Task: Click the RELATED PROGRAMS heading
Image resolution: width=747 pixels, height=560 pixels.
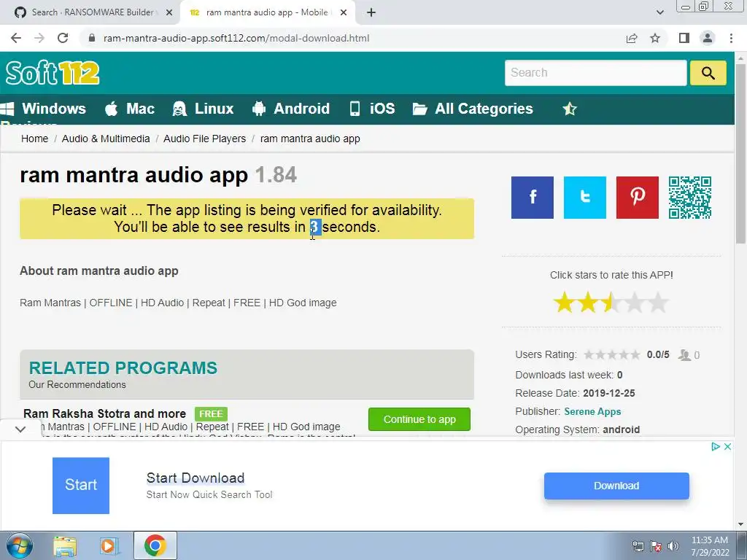Action: (x=123, y=368)
